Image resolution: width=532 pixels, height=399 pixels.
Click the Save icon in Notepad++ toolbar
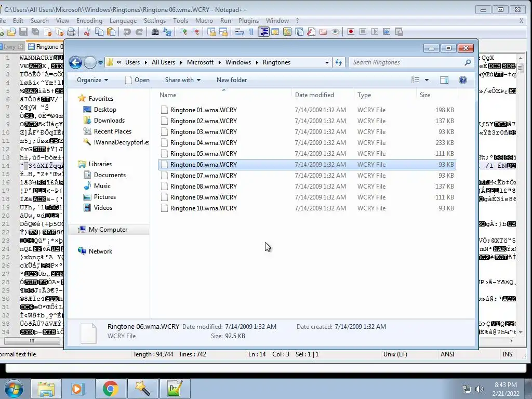pyautogui.click(x=23, y=32)
